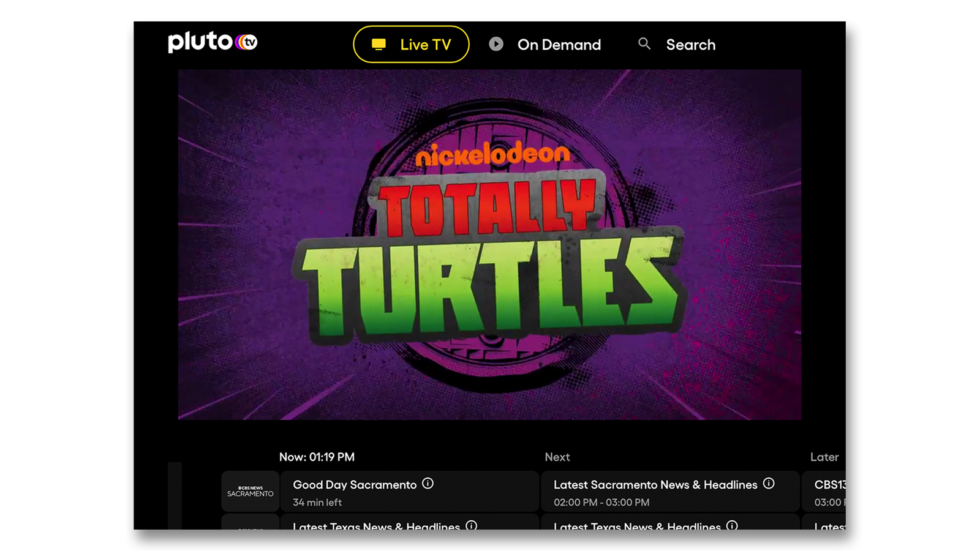Click the info icon beside Latest Texas News & Headlines
The width and height of the screenshot is (980, 551).
[x=472, y=526]
